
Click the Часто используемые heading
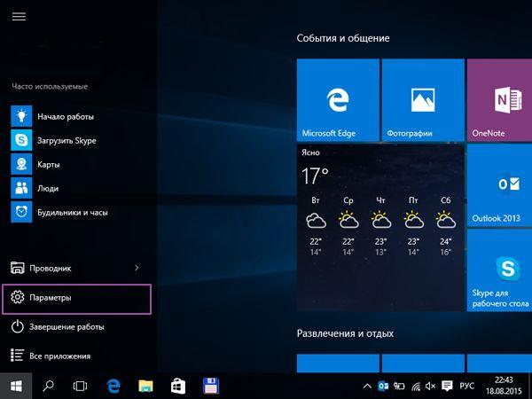click(x=50, y=87)
